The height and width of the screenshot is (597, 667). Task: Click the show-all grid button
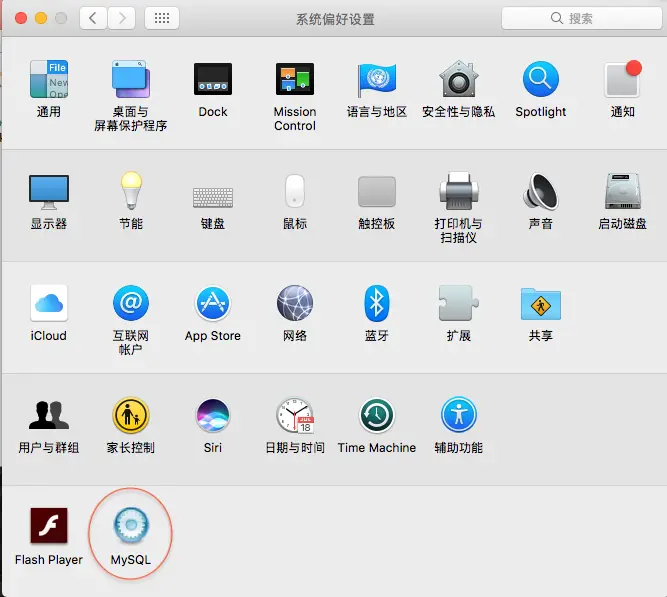click(162, 18)
